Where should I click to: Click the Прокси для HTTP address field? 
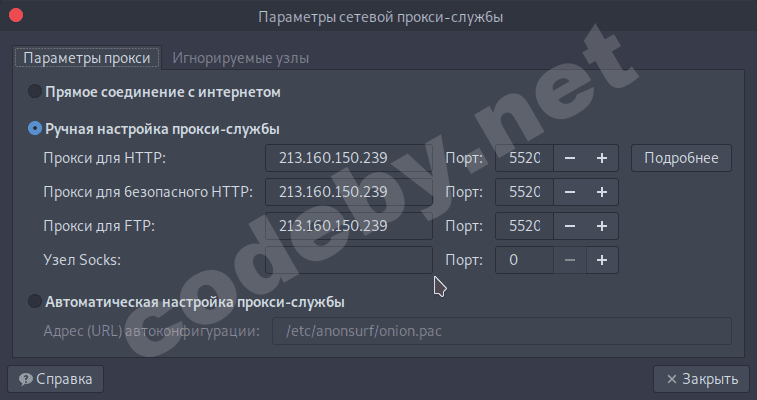pos(349,158)
